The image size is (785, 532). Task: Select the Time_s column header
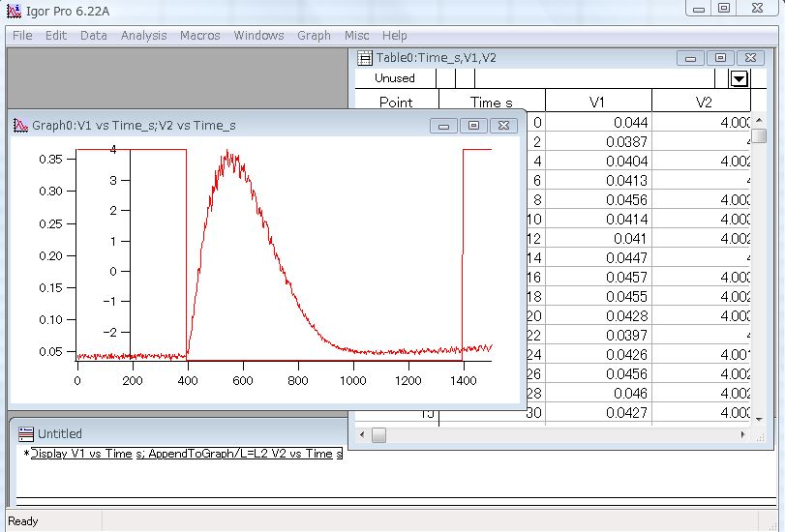tap(492, 102)
